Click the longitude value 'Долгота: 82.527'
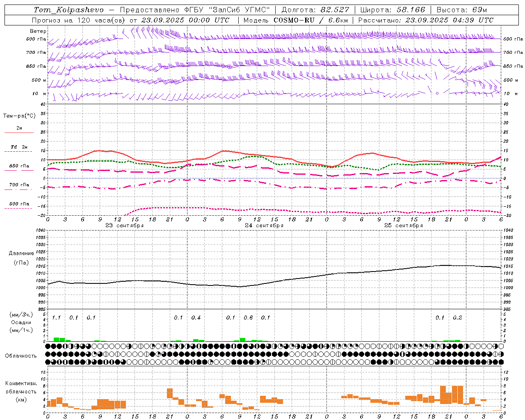Image resolution: width=525 pixels, height=420 pixels. [315, 10]
